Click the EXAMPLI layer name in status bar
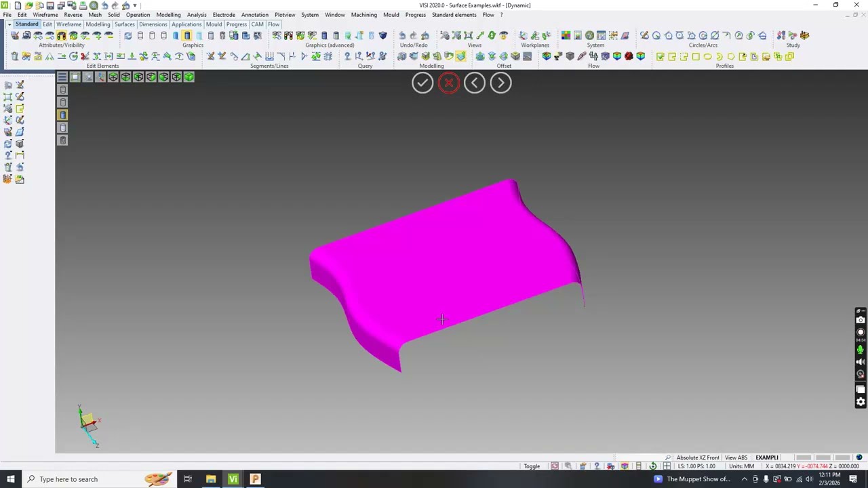Screen dimensions: 868x488 (x=767, y=457)
